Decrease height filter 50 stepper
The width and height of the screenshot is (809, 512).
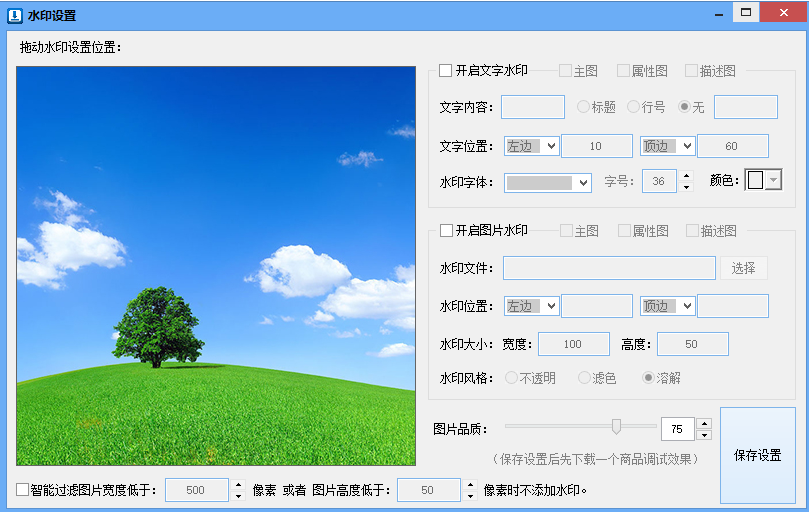coord(470,496)
